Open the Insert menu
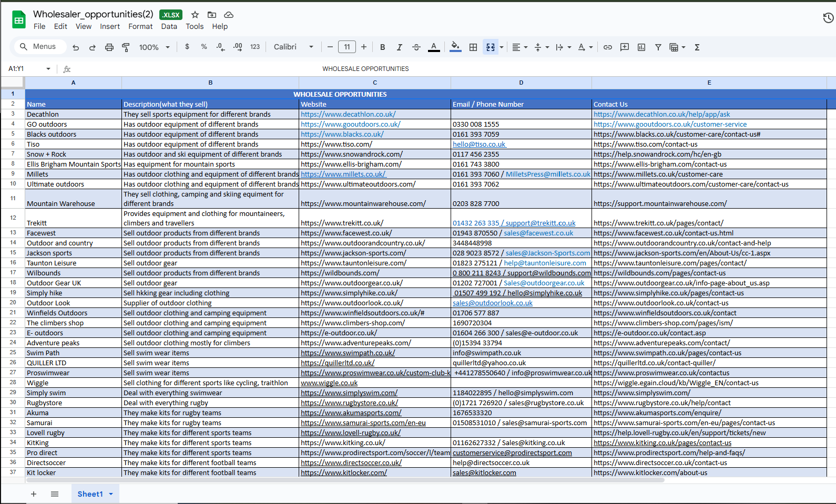The image size is (836, 504). (110, 26)
